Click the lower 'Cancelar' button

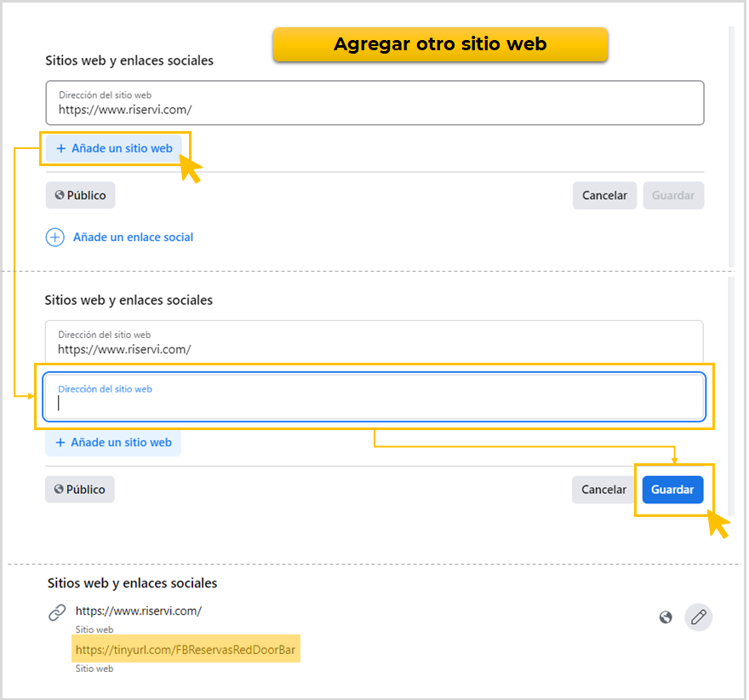(603, 490)
